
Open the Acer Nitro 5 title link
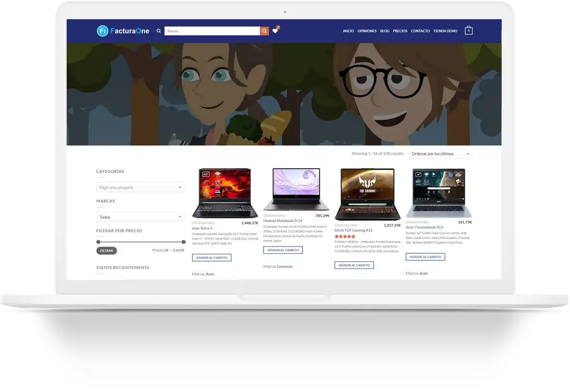point(202,228)
